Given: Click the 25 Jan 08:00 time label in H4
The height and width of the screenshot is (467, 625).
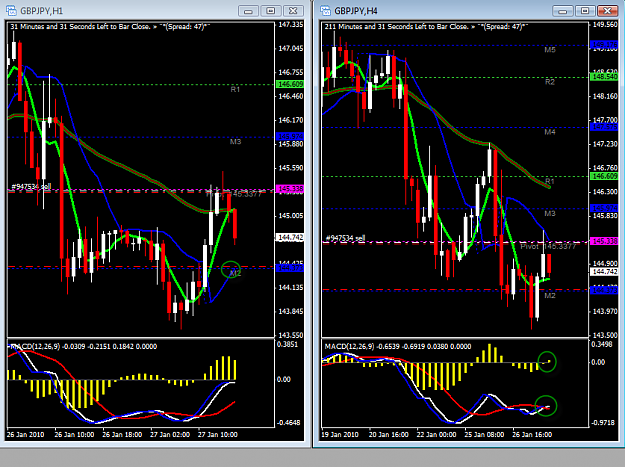Looking at the screenshot, I should [484, 434].
